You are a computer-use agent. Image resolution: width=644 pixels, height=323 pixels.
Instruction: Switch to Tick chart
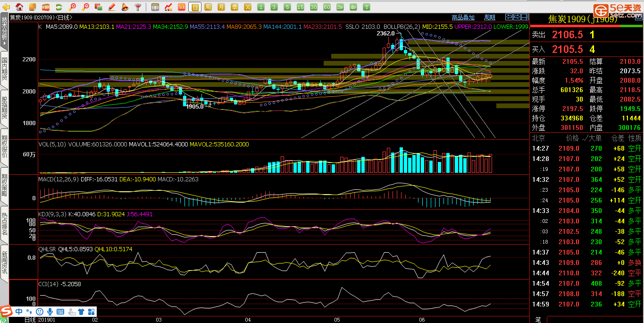(x=182, y=7)
